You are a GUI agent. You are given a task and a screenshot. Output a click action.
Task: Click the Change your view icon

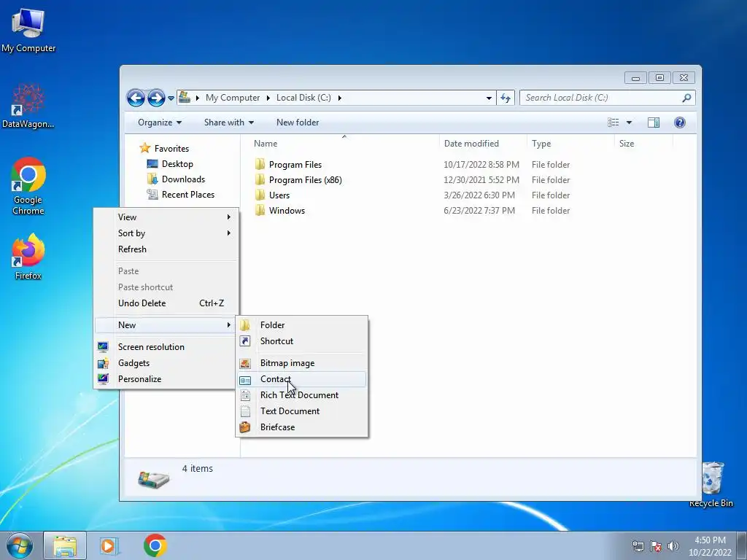point(613,122)
